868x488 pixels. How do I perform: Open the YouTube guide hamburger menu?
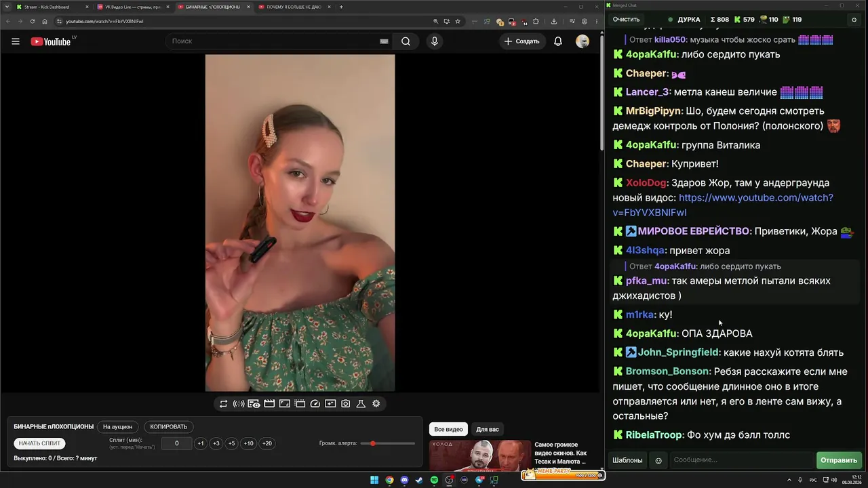[x=16, y=41]
